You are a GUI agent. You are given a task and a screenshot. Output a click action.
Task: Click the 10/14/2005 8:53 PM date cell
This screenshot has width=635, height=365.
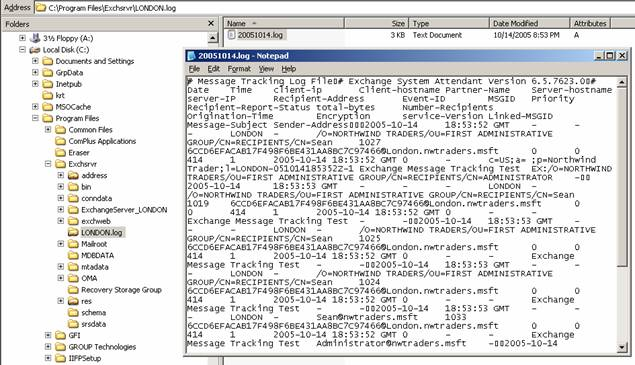coord(526,35)
